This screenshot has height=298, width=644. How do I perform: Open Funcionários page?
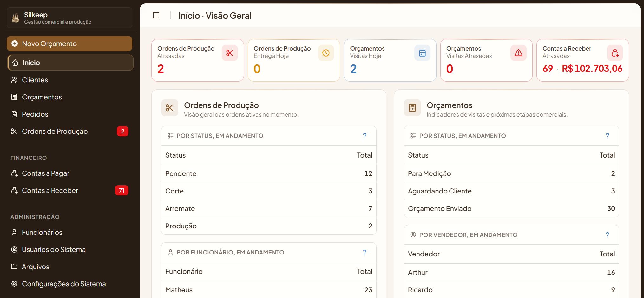(x=69, y=232)
